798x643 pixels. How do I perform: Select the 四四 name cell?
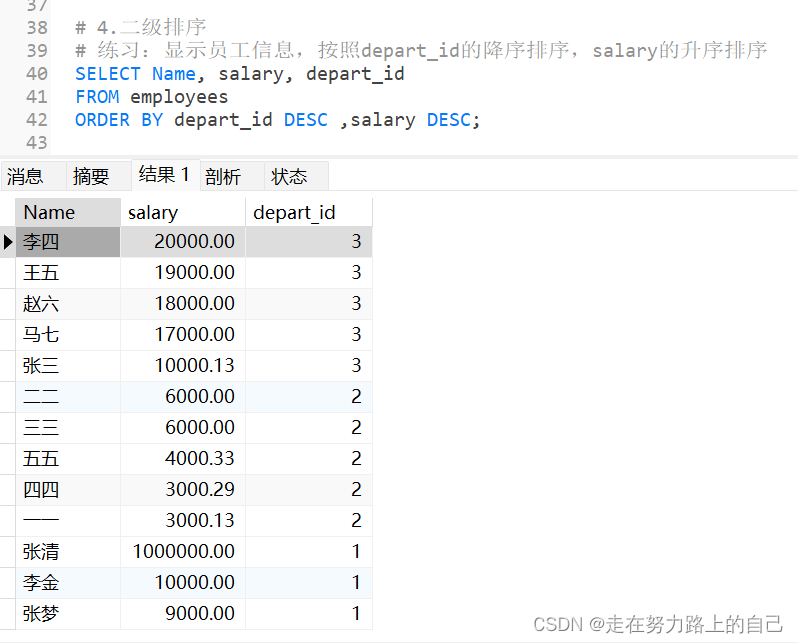point(68,490)
